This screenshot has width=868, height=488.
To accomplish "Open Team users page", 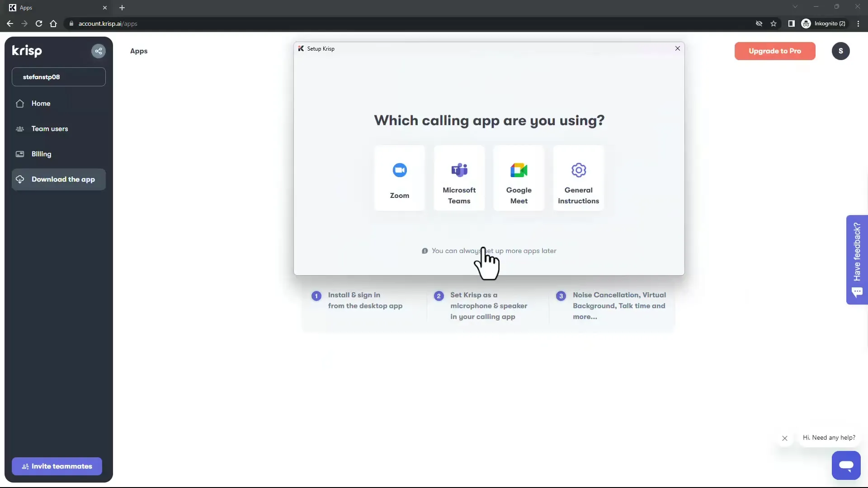I will click(x=59, y=129).
